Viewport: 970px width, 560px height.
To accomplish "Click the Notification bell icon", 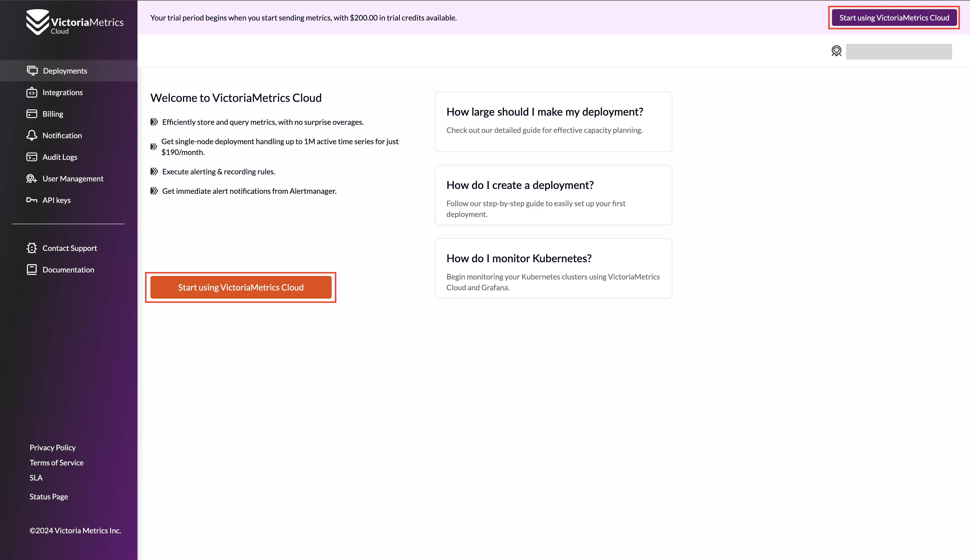I will coord(32,135).
